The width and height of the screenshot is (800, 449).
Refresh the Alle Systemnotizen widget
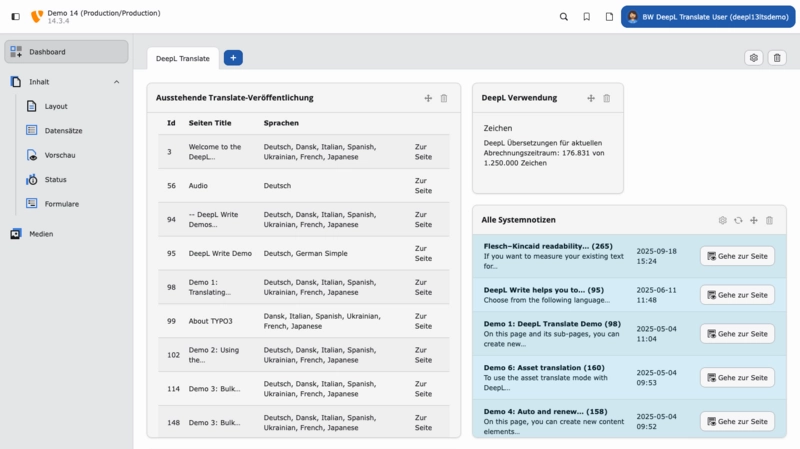point(738,220)
